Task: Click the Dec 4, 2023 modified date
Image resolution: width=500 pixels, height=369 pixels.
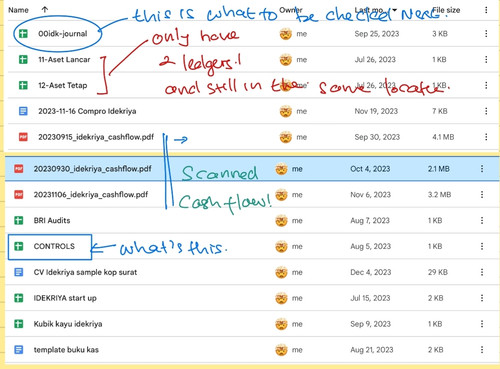Action: pos(370,272)
